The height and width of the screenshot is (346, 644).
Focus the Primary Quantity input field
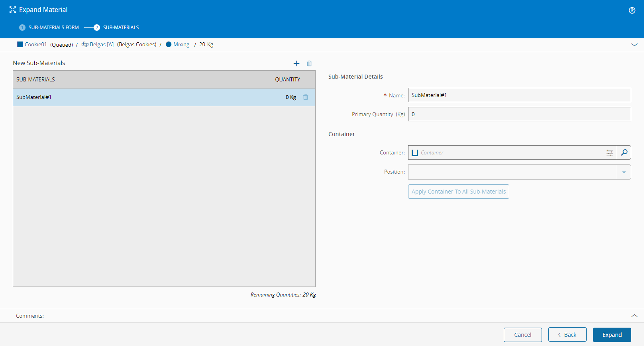click(519, 114)
